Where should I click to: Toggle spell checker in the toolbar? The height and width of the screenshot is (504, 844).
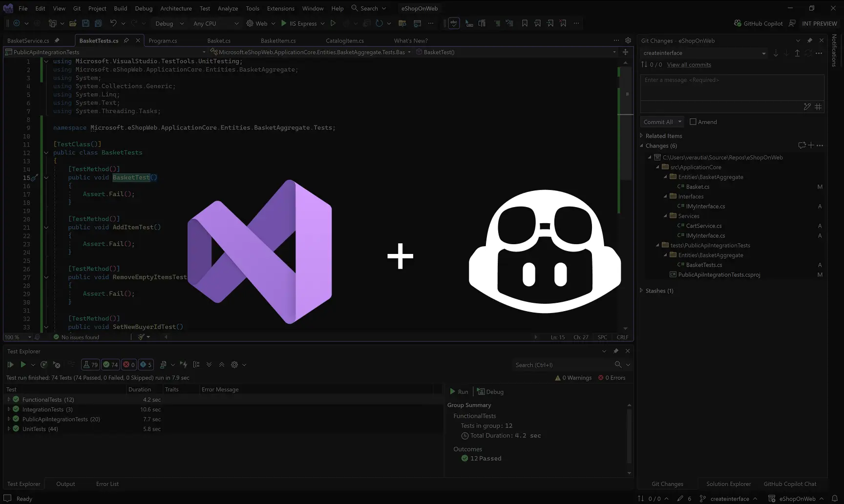(x=454, y=23)
